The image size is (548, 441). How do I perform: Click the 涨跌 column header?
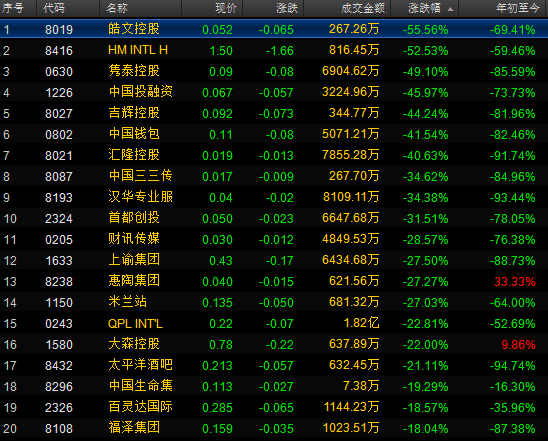287,8
